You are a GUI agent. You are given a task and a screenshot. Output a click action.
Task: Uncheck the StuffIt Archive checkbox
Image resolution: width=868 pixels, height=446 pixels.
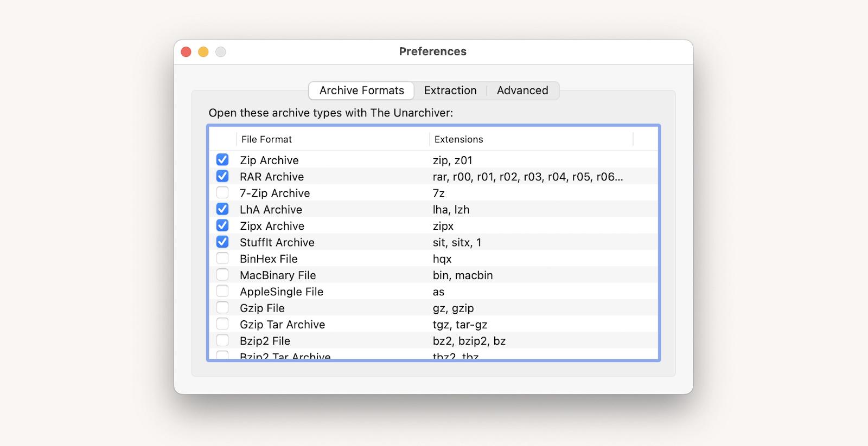222,242
